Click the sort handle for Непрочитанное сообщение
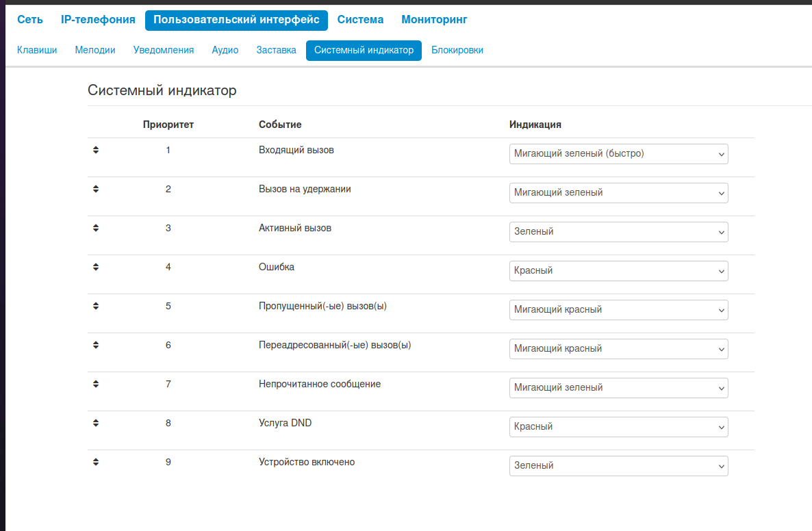Image resolution: width=812 pixels, height=531 pixels. click(x=96, y=384)
